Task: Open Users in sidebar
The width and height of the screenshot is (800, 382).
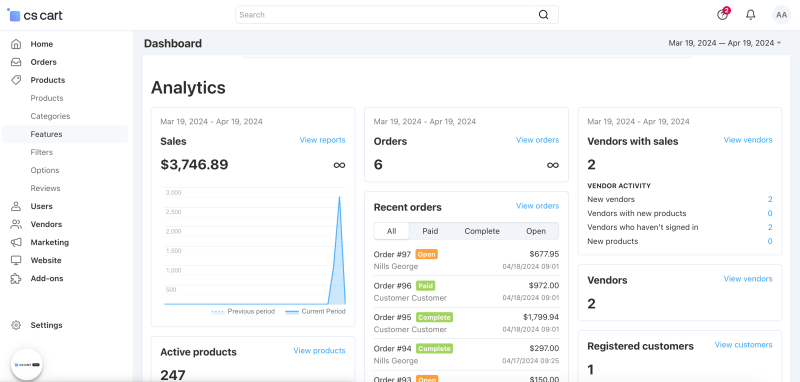Action: click(x=41, y=206)
